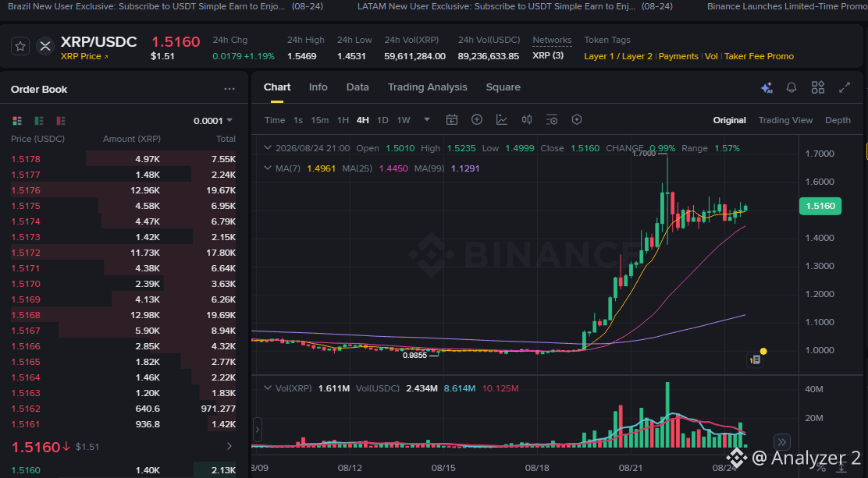Select ask price 1.5176 row
The height and width of the screenshot is (478, 868).
point(123,190)
